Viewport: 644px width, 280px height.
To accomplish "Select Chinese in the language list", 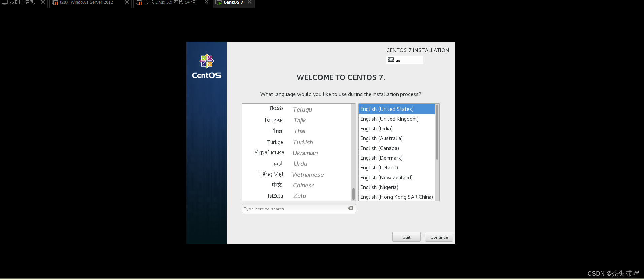I will 297,185.
